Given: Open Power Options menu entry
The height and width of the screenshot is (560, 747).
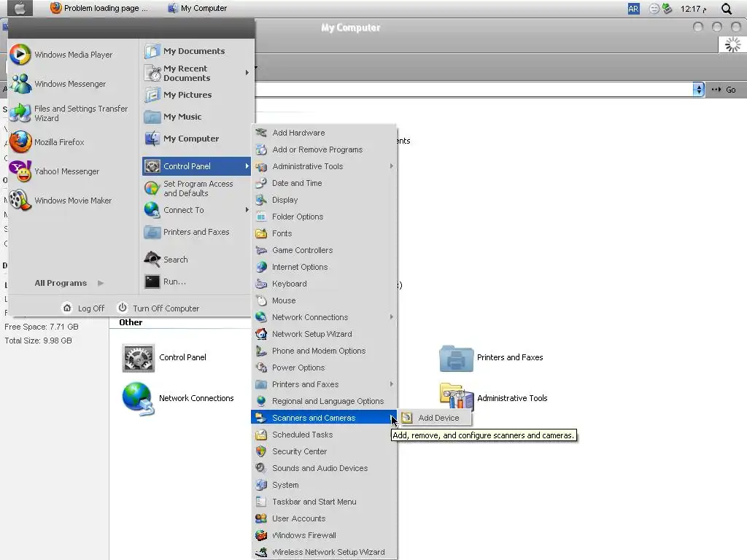Looking at the screenshot, I should coord(325,367).
